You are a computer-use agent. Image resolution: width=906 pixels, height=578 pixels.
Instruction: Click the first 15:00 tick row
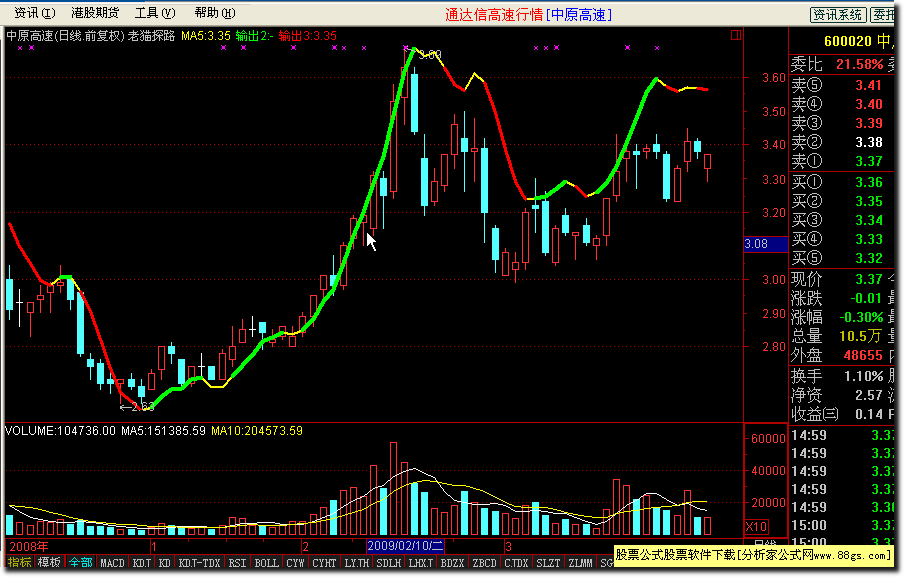pyautogui.click(x=841, y=525)
